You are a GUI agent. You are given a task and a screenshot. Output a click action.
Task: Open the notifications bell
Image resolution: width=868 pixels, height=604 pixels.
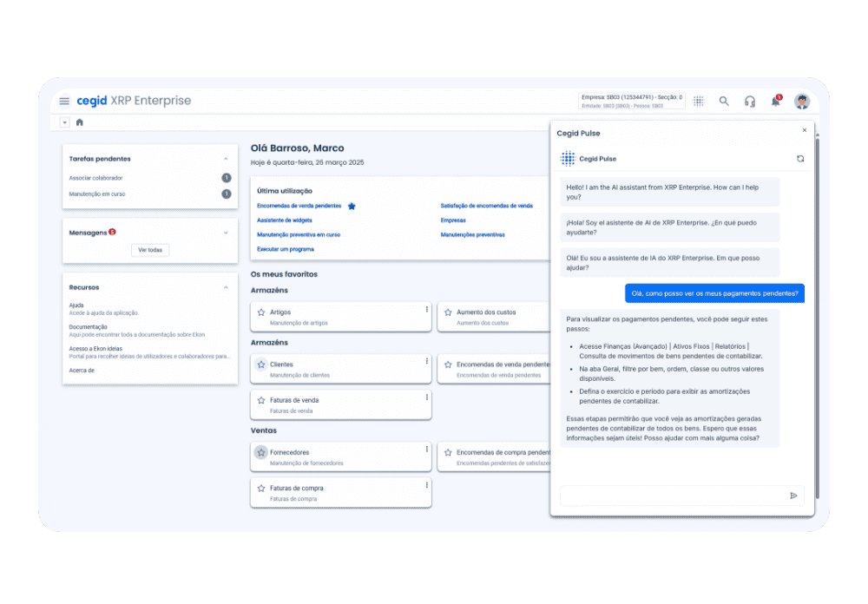(x=775, y=102)
